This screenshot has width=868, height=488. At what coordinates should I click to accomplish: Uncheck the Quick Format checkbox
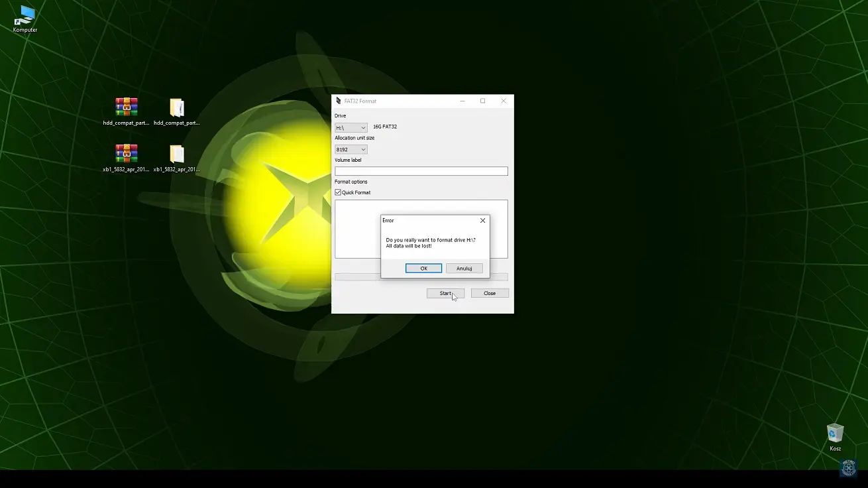pyautogui.click(x=338, y=192)
